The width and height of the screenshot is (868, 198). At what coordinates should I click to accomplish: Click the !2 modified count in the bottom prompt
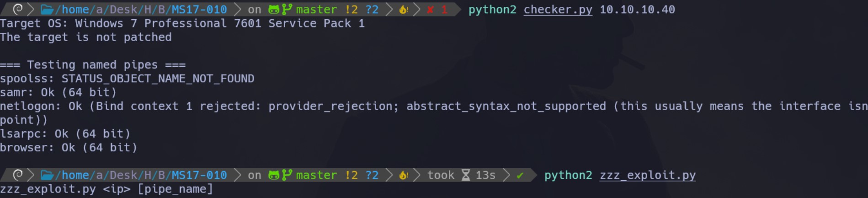351,175
